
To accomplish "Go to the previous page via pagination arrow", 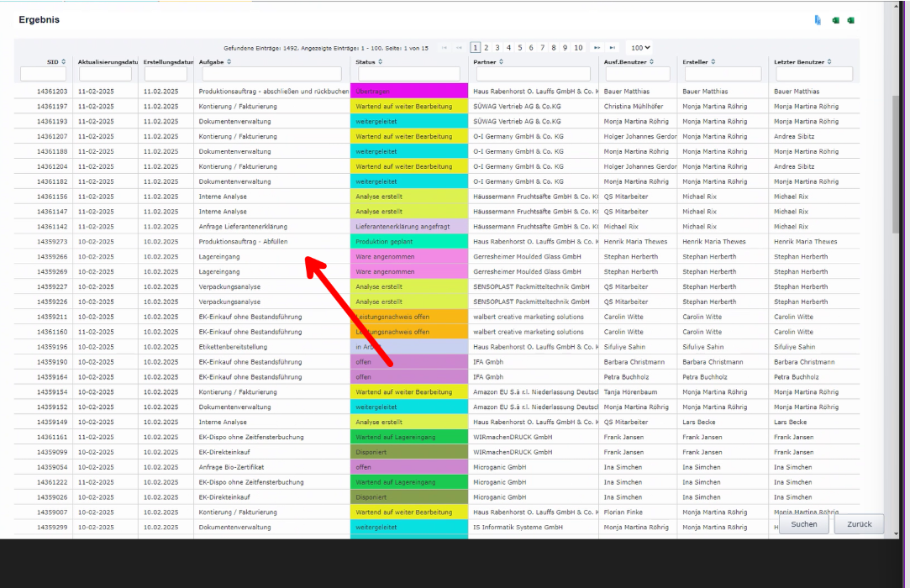I will 460,47.
